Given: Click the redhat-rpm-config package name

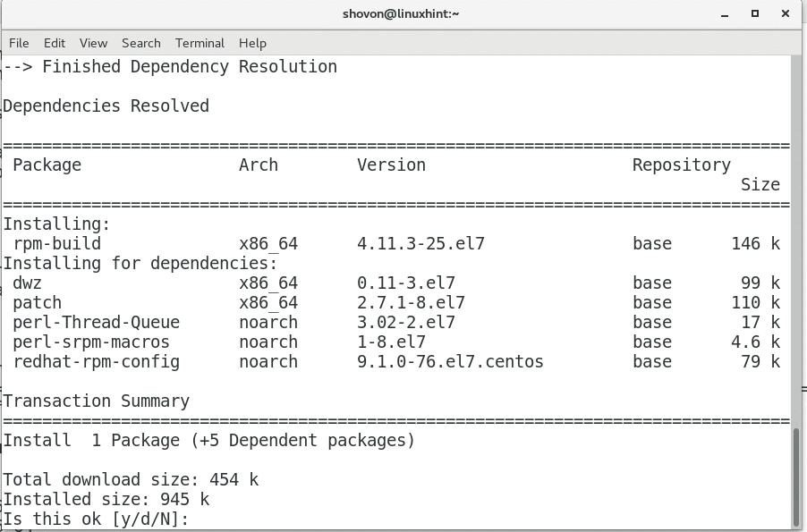Looking at the screenshot, I should pyautogui.click(x=97, y=361).
